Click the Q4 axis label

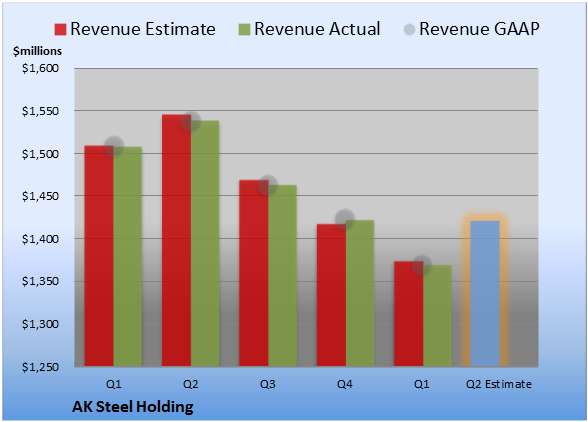pyautogui.click(x=345, y=384)
